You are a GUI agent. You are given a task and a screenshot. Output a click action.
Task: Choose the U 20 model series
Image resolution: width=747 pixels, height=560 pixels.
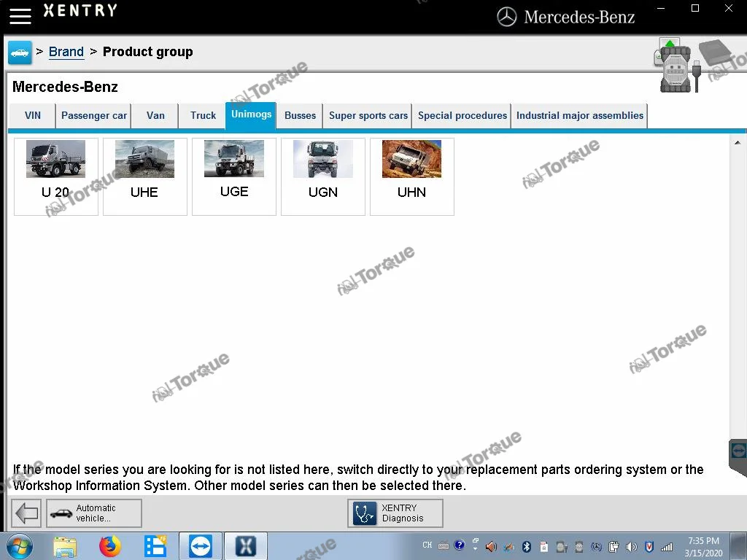point(55,176)
